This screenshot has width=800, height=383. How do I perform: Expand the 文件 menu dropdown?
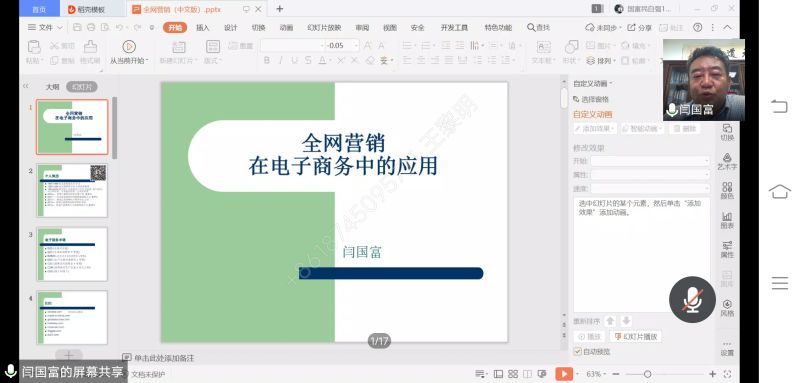click(45, 28)
